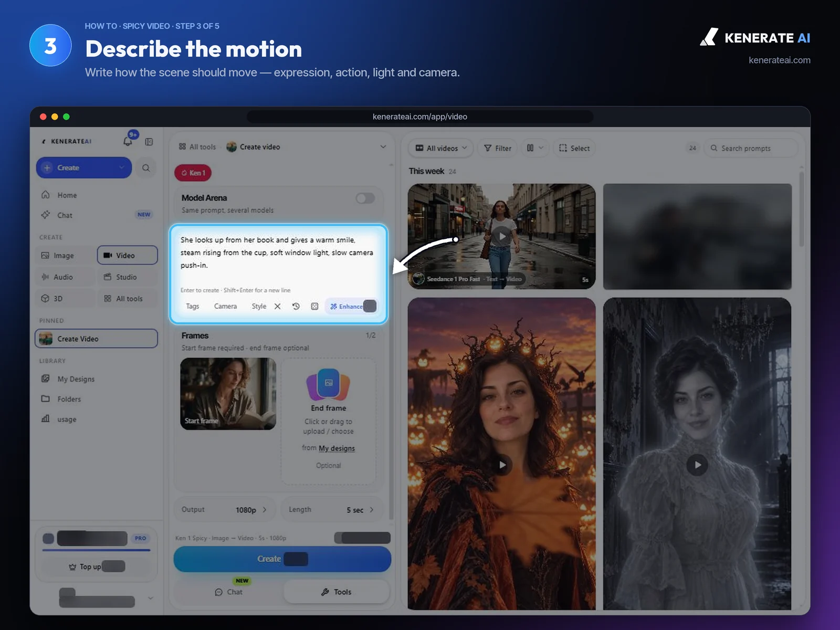This screenshot has height=630, width=840.
Task: Click the Filter button
Action: (498, 148)
